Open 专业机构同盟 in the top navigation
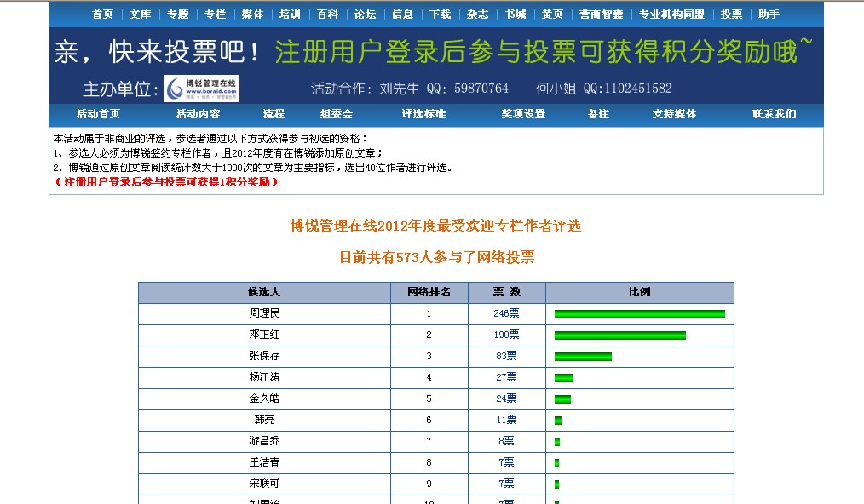This screenshot has width=864, height=504. [x=671, y=14]
